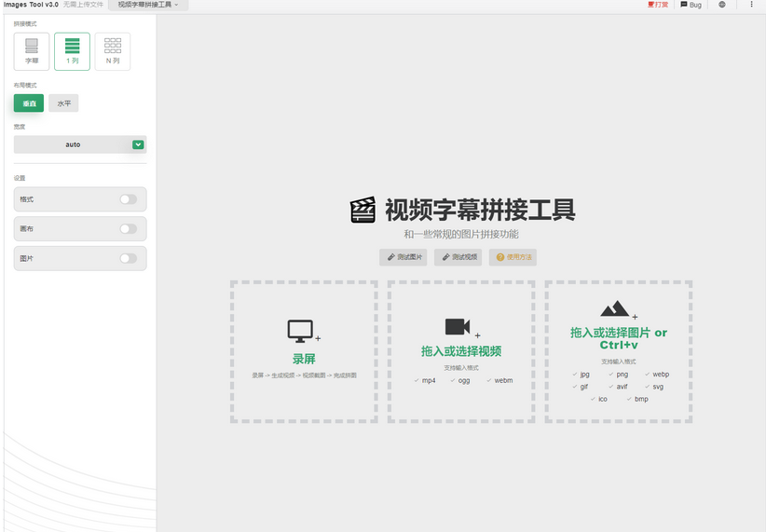This screenshot has height=532, width=766.
Task: Click the avif format label
Action: point(622,387)
